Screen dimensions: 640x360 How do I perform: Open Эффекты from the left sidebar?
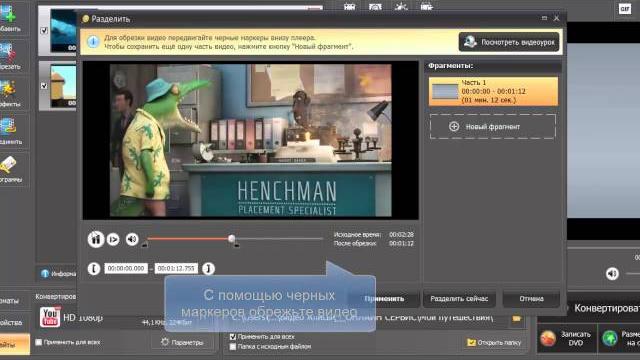coord(8,89)
